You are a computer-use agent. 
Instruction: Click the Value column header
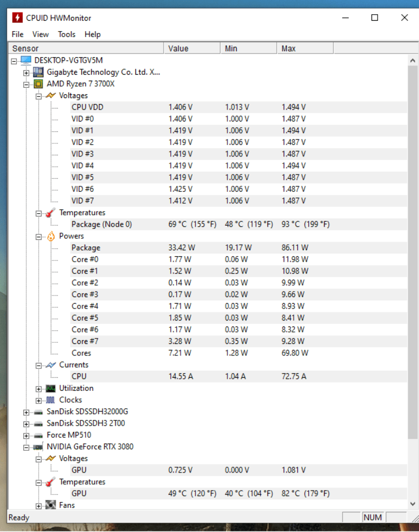tap(192, 48)
